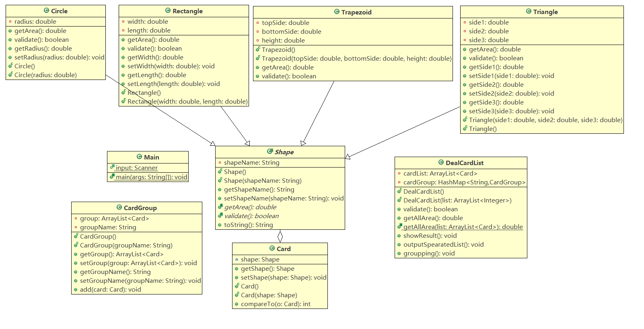Click the text Card(shape: Shape)
This screenshot has width=644, height=329.
(269, 295)
